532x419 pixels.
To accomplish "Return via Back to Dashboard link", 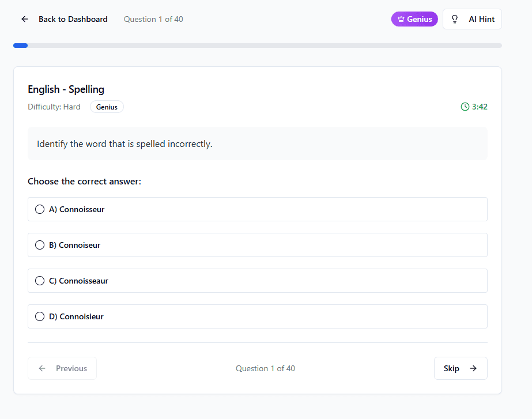I will click(73, 19).
